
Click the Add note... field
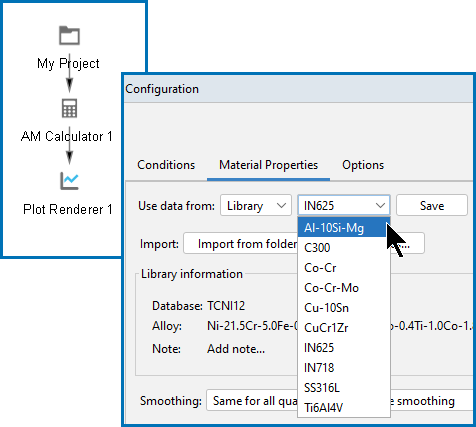(236, 349)
